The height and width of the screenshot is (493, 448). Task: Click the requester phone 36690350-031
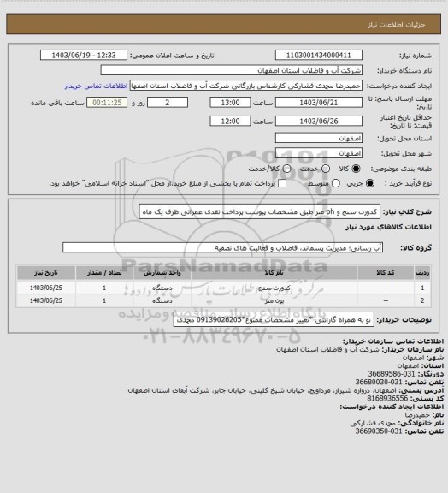coord(379,431)
